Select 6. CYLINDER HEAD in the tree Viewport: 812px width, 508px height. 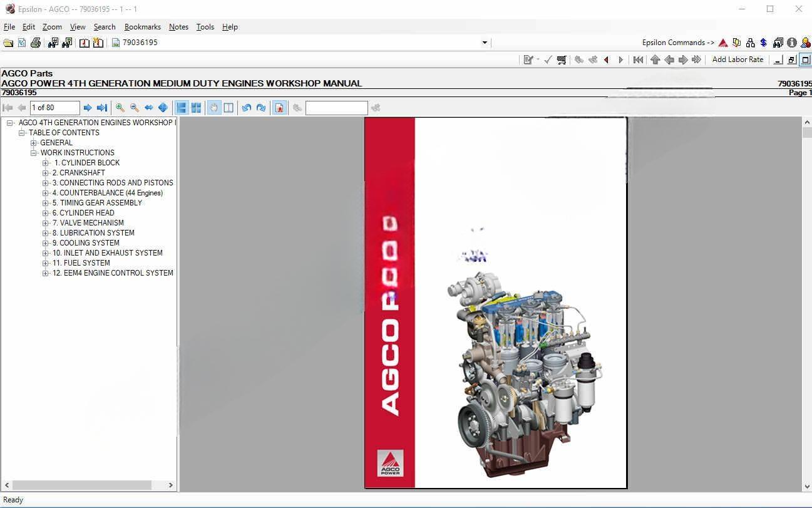[83, 213]
